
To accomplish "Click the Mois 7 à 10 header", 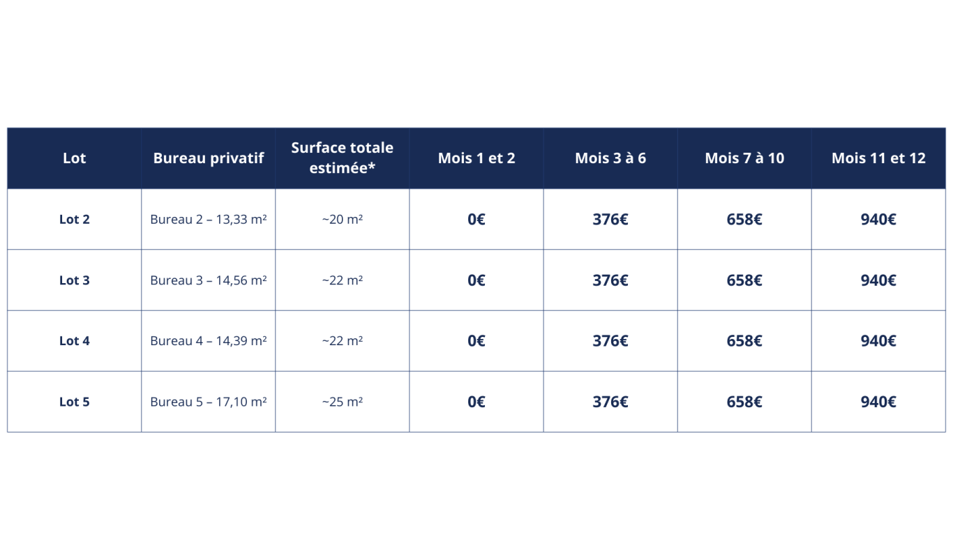I will coord(744,158).
